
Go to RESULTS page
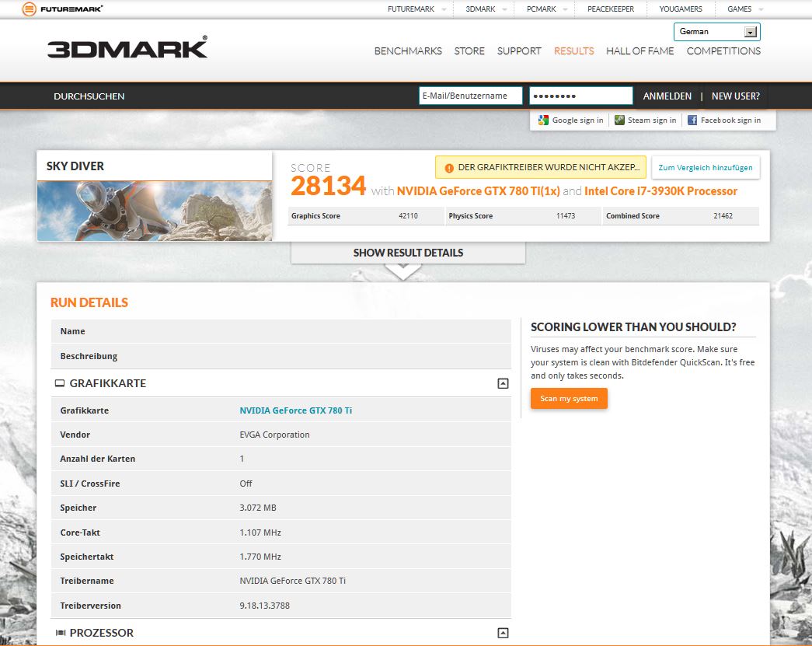tap(573, 51)
